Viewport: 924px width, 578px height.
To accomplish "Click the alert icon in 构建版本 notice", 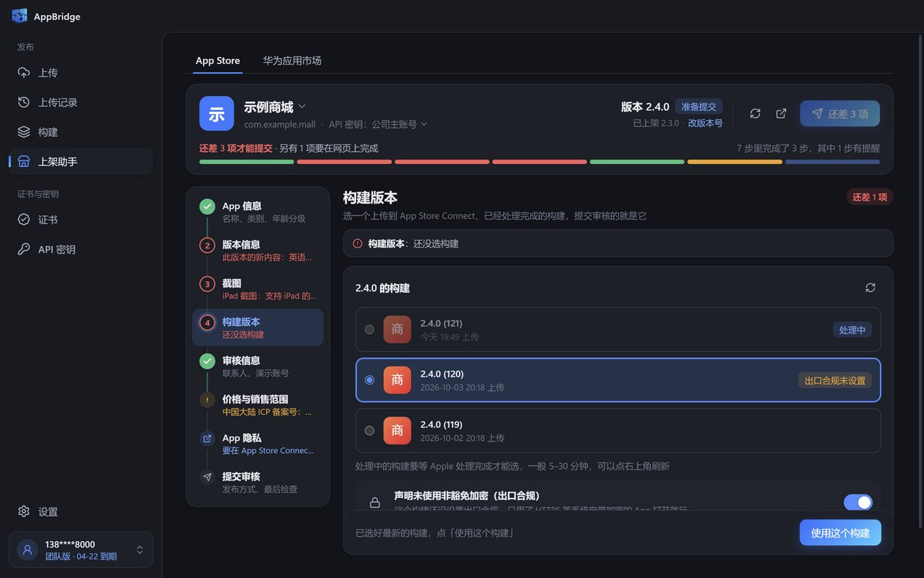I will 358,243.
